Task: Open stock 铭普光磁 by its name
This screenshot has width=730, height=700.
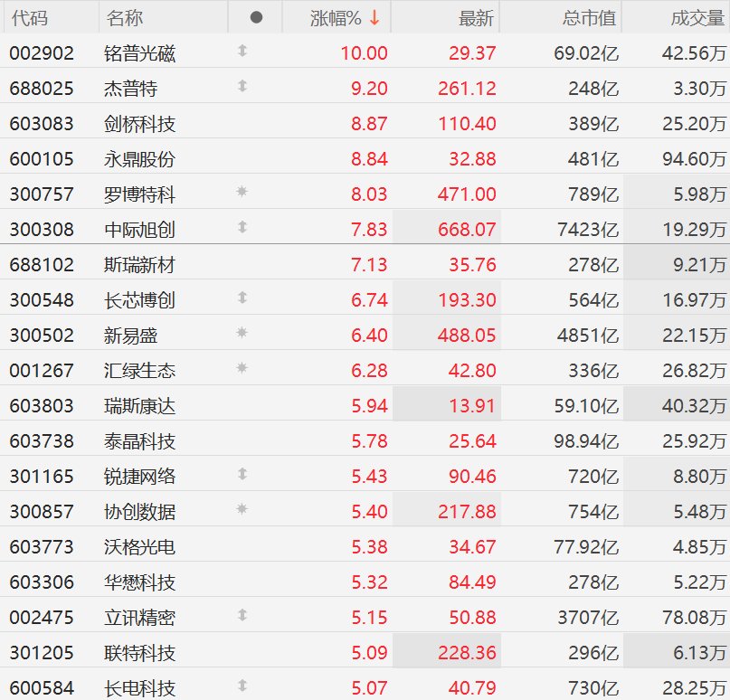Action: point(139,53)
